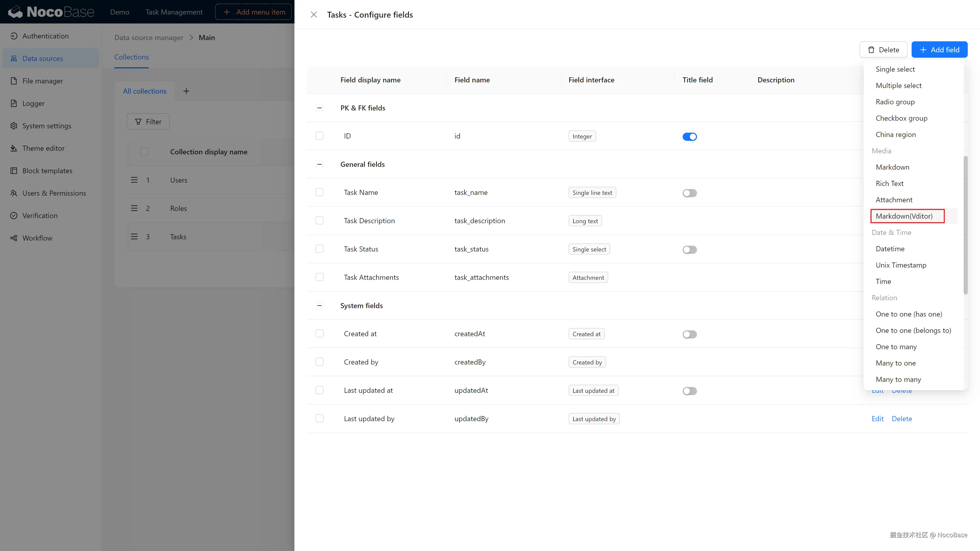Open File manager via its icon
The height and width of the screenshot is (551, 980).
[14, 81]
